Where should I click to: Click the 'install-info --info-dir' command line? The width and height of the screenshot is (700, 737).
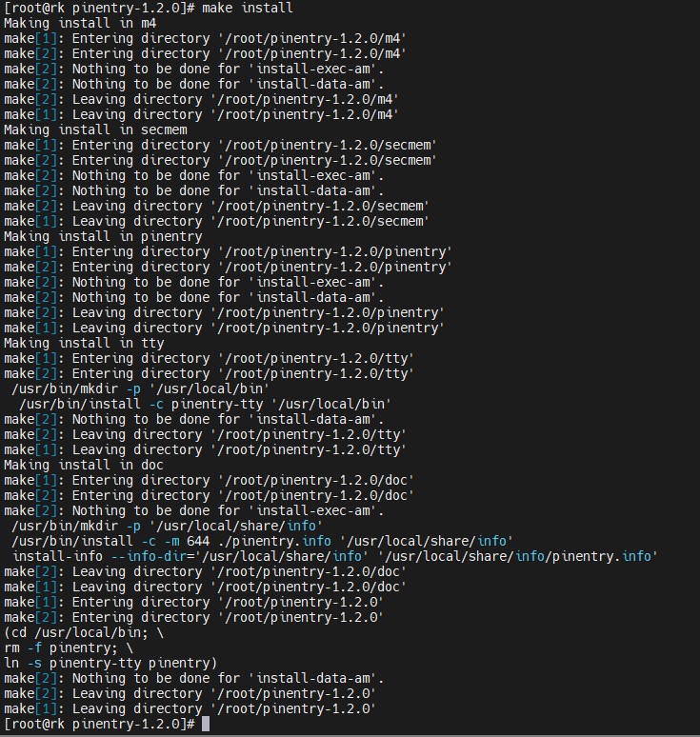[x=334, y=556]
